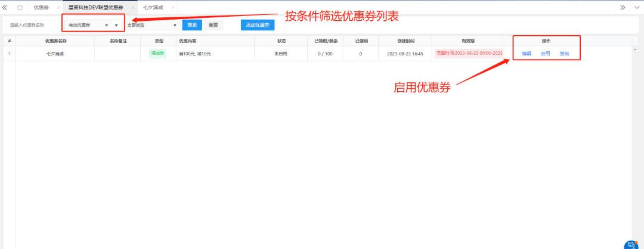The height and width of the screenshot is (249, 644).
Task: Click 启用 to enable the coupon
Action: click(545, 54)
